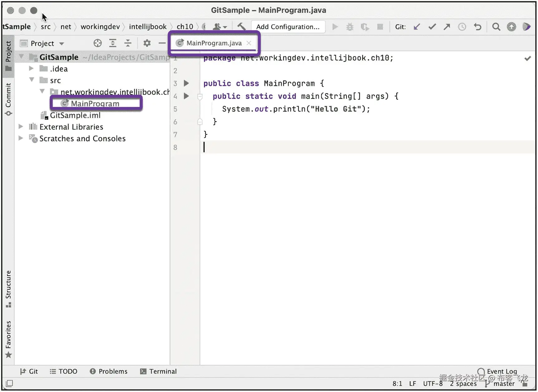The image size is (538, 392).
Task: Select MainProgram in the project tree
Action: click(95, 104)
